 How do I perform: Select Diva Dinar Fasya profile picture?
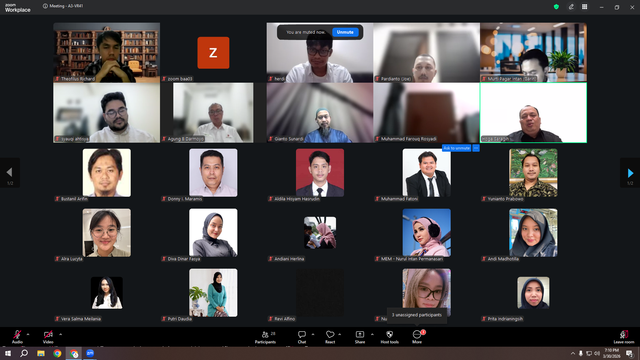(213, 233)
